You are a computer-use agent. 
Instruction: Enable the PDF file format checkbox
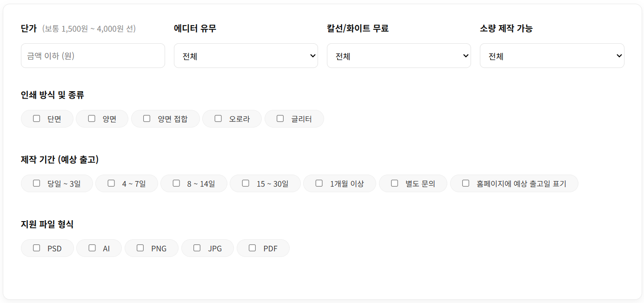coord(252,248)
